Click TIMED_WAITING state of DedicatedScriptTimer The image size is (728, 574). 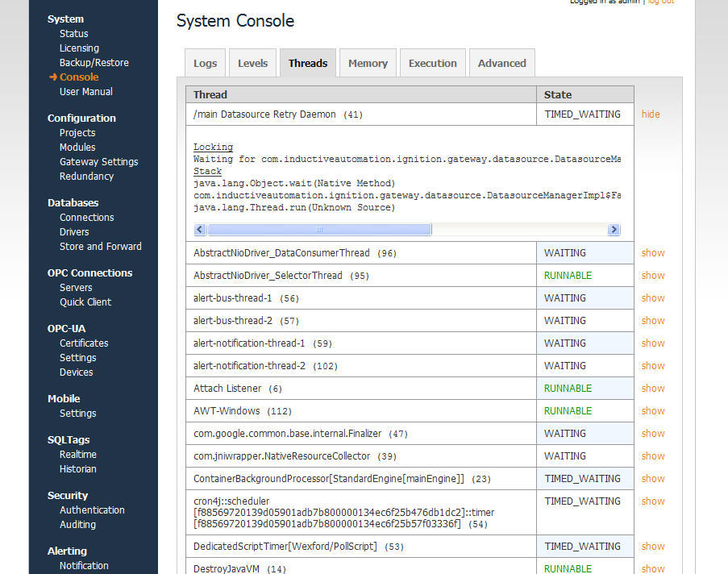(582, 547)
